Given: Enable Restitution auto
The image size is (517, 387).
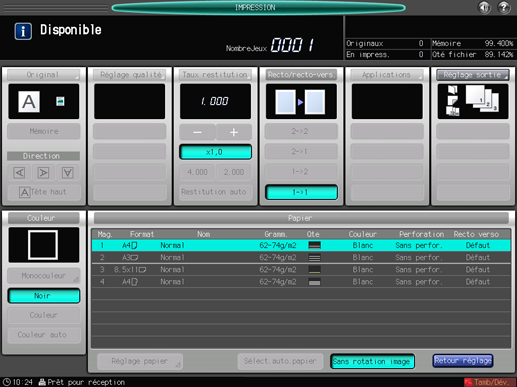Looking at the screenshot, I should (x=215, y=192).
